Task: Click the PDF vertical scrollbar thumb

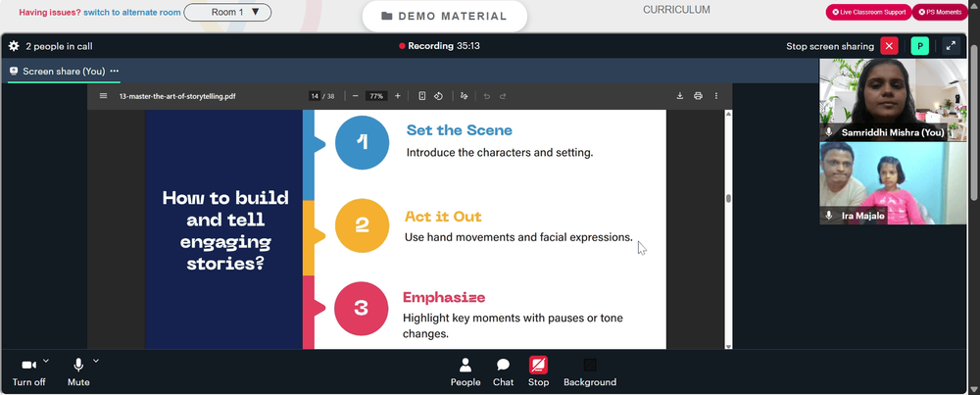Action: pyautogui.click(x=728, y=199)
